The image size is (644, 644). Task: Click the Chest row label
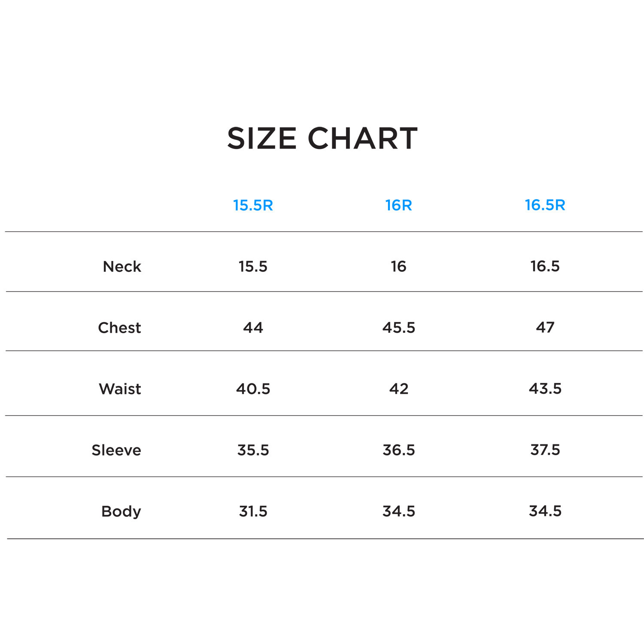119,328
